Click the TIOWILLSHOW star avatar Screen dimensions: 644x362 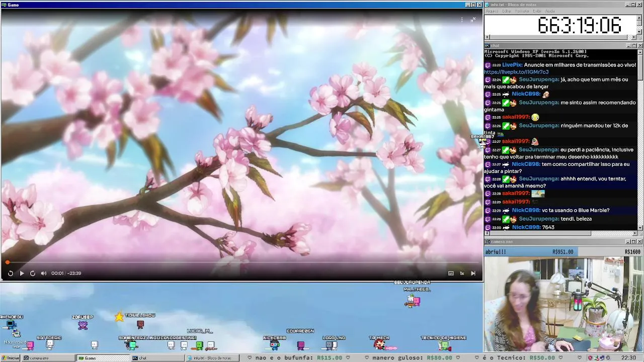pyautogui.click(x=119, y=317)
